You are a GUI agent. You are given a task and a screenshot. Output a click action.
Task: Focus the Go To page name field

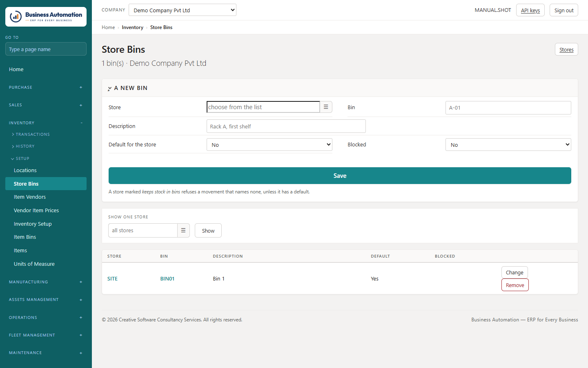[x=46, y=49]
